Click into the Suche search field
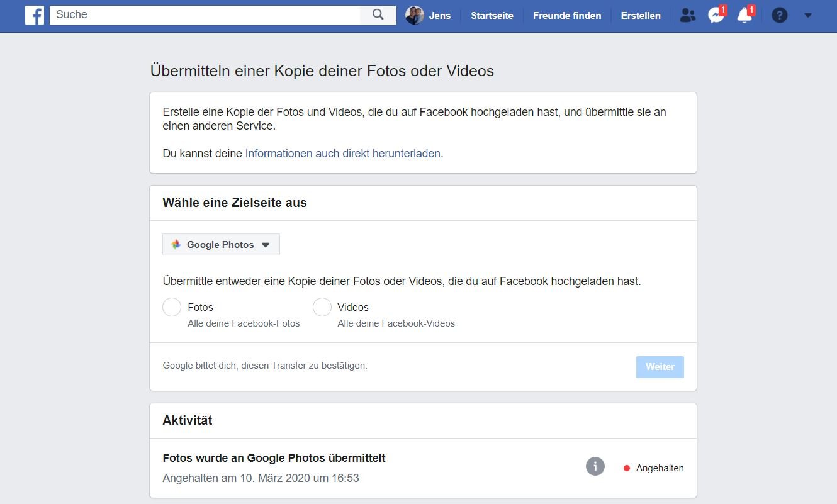 205,15
